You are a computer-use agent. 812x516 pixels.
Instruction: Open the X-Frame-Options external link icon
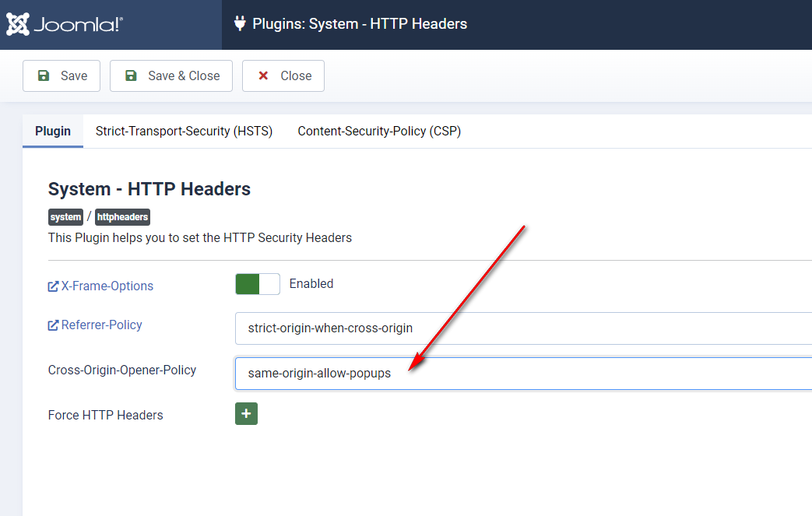pos(53,286)
